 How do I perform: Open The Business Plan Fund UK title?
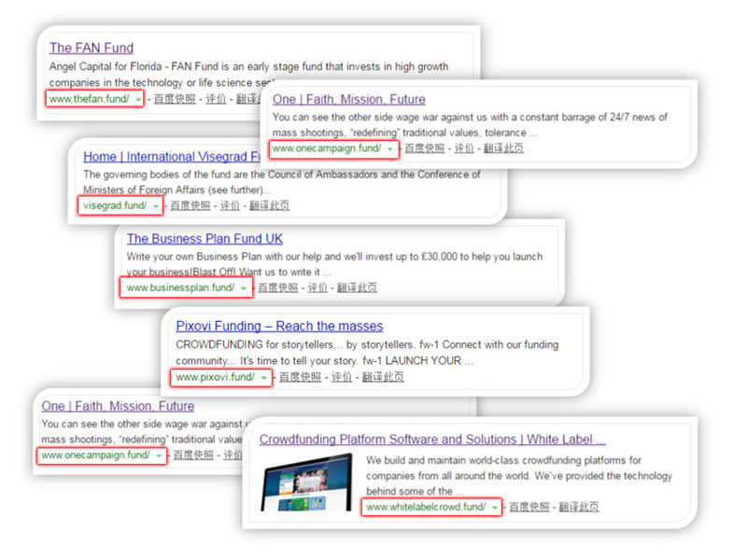[204, 239]
